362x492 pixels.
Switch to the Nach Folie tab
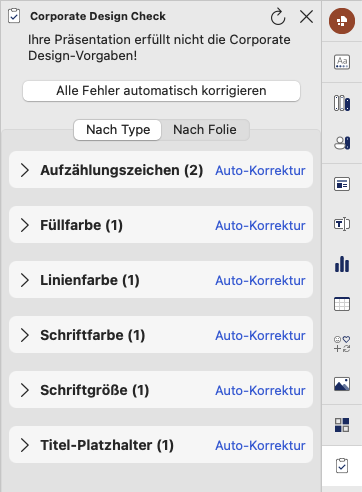(205, 130)
